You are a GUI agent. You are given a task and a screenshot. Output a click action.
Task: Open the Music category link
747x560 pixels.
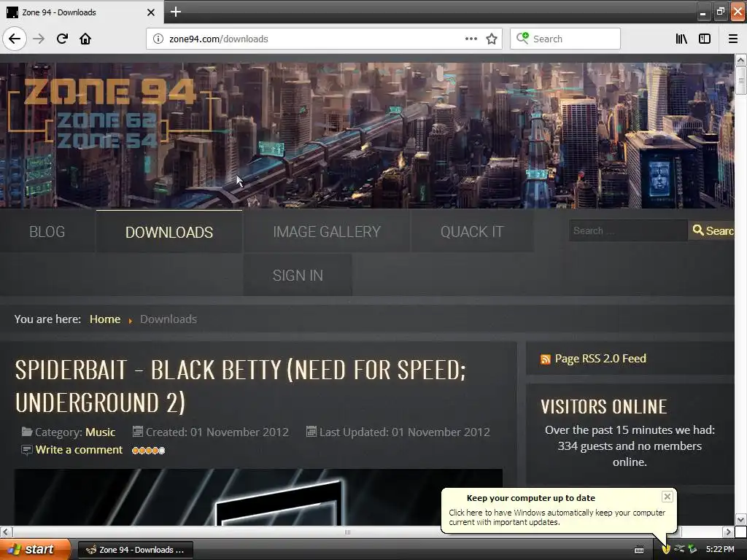click(100, 432)
